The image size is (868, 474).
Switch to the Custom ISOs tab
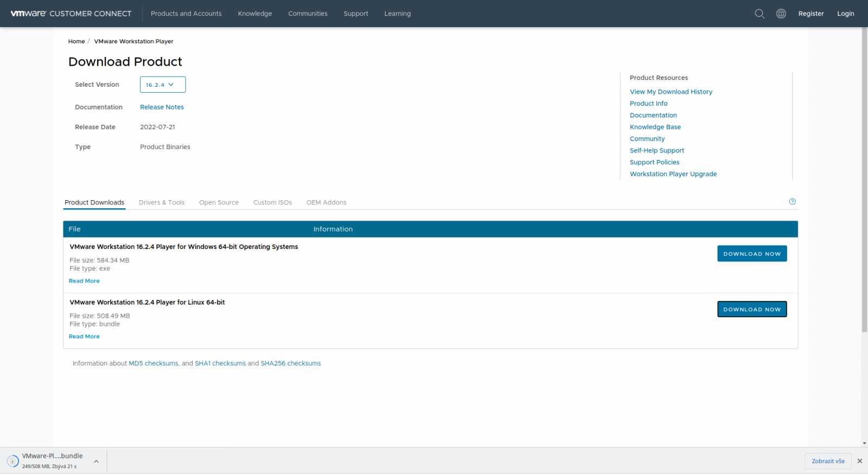tap(272, 202)
